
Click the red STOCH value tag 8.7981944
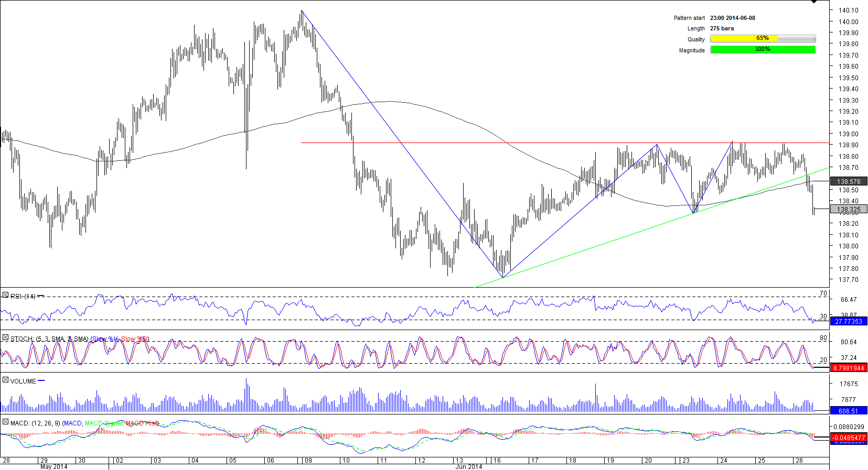pyautogui.click(x=848, y=368)
